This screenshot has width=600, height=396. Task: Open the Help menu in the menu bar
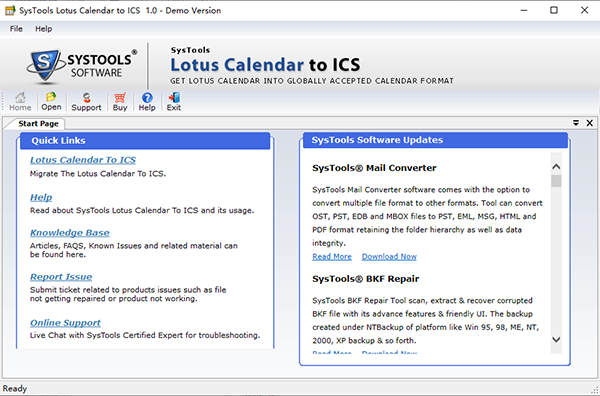coord(44,29)
